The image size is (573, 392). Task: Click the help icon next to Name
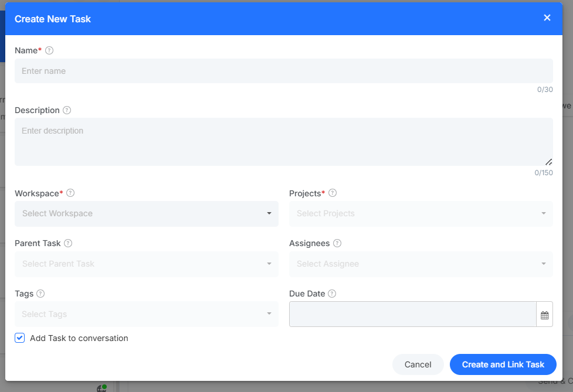49,50
